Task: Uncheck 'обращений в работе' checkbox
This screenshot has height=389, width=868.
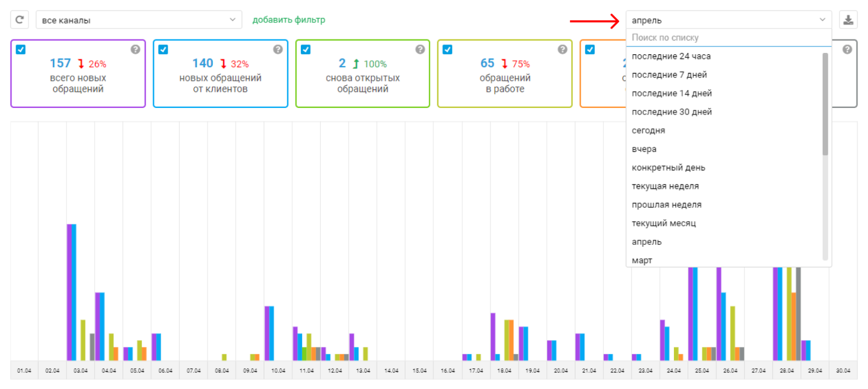Action: (x=448, y=49)
